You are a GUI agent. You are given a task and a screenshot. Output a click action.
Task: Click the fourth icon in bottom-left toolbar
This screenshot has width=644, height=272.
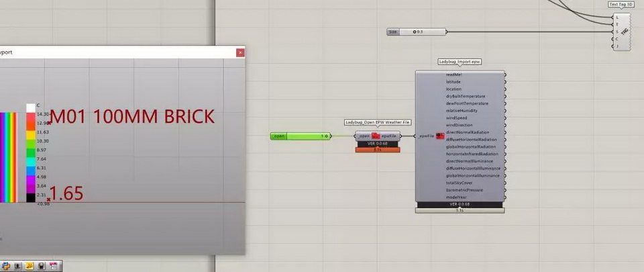pos(42,266)
